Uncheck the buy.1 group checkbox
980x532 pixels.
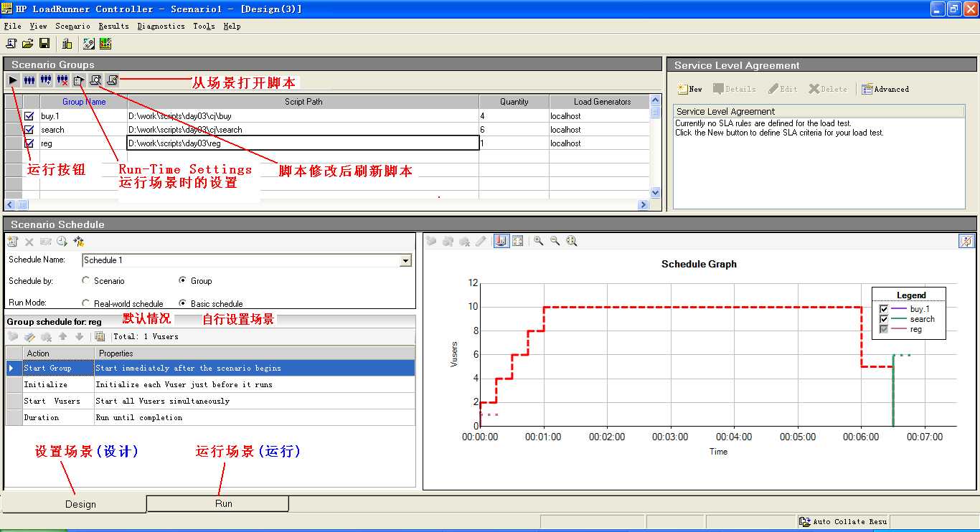pyautogui.click(x=29, y=115)
